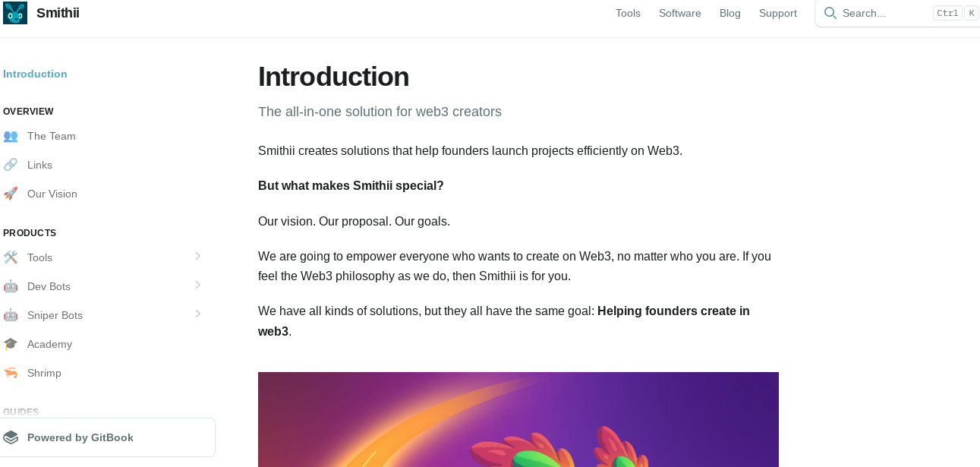Click the magnifying glass search icon
This screenshot has width=980, height=467.
pyautogui.click(x=830, y=13)
